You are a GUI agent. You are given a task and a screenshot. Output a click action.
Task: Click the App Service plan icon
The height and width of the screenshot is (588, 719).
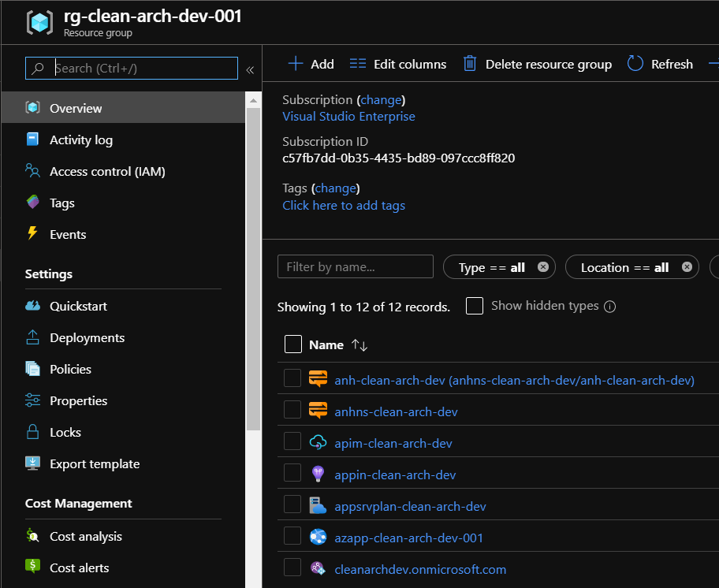point(318,505)
